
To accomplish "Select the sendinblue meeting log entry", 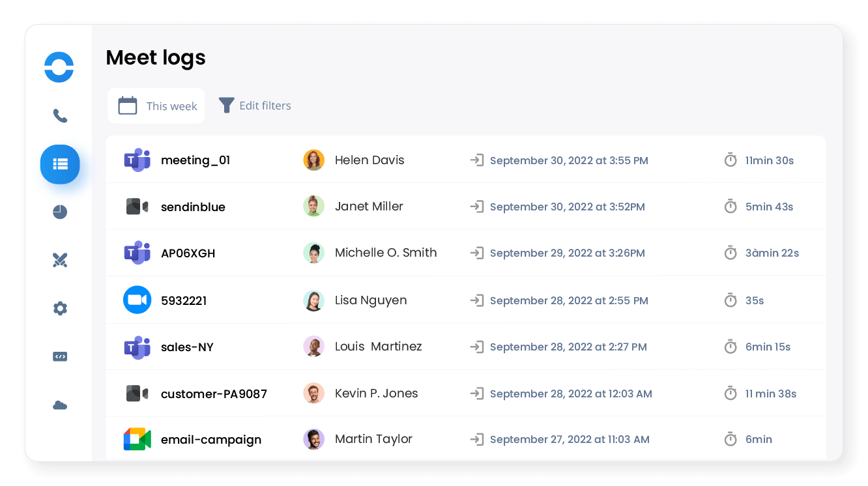I will coord(193,206).
